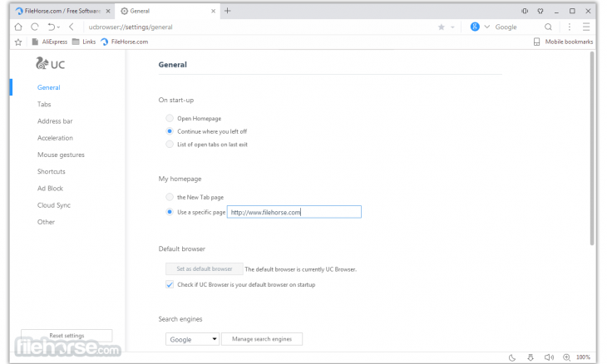Toggle Check if UC Browser is default checkbox

[x=170, y=285]
